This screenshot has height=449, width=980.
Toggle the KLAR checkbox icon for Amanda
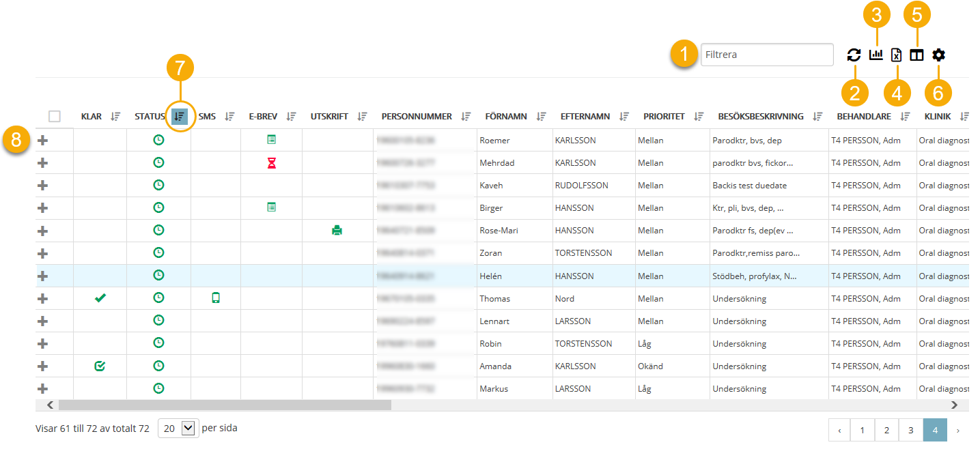100,366
